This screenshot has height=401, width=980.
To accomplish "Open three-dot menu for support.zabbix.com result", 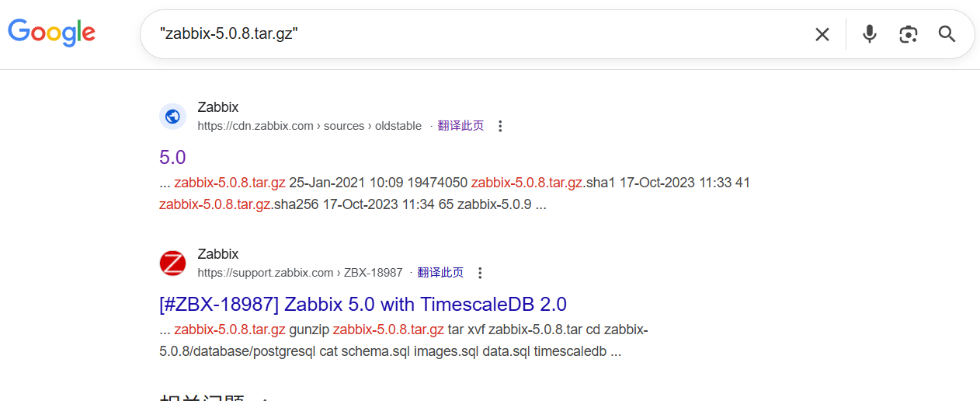I will [x=480, y=273].
